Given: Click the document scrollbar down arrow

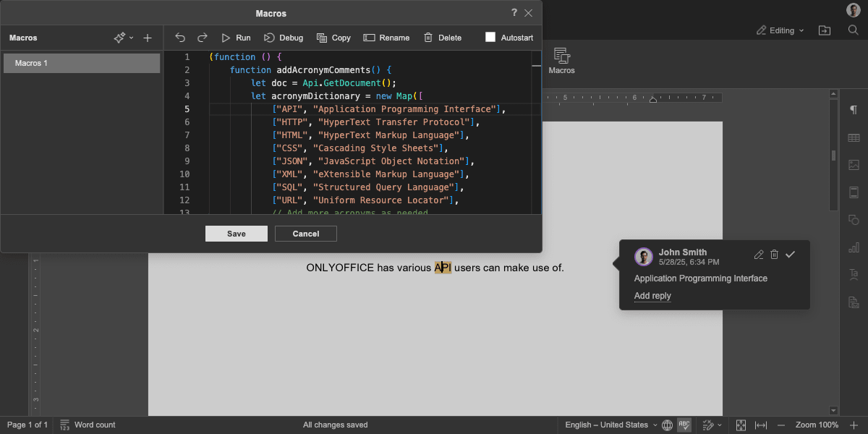Looking at the screenshot, I should pos(833,410).
